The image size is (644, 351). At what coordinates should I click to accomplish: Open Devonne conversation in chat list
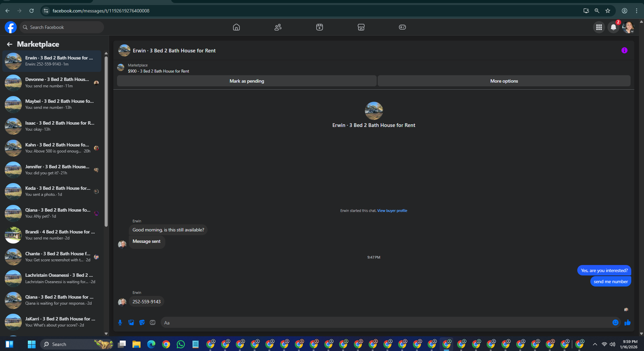pos(52,83)
